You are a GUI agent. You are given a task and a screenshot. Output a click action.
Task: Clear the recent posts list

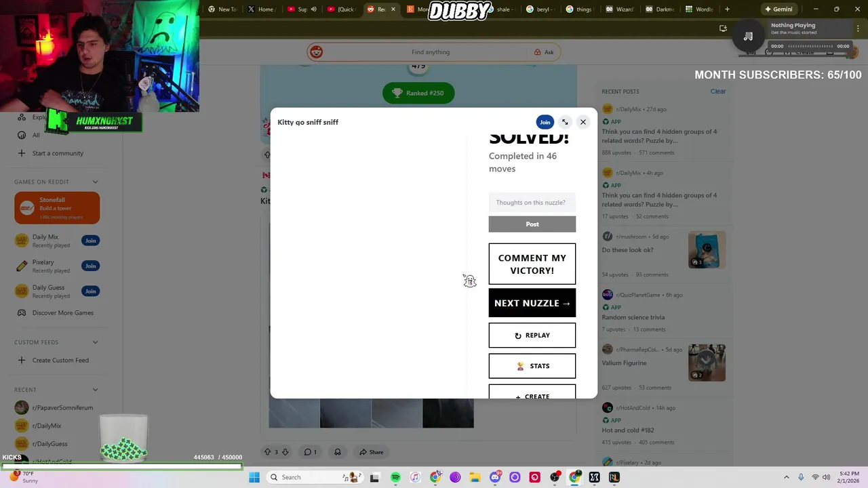(x=718, y=91)
